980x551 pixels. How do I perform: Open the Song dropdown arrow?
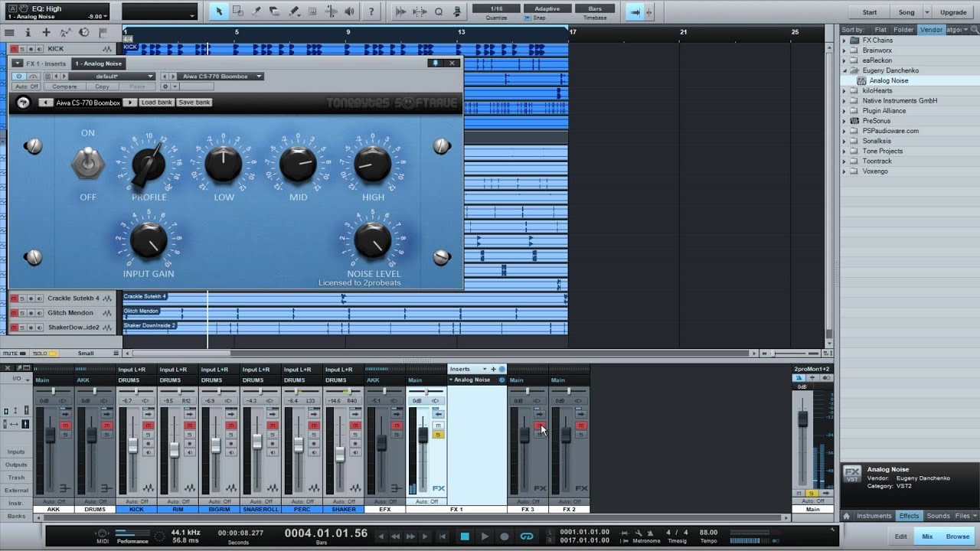pyautogui.click(x=927, y=12)
